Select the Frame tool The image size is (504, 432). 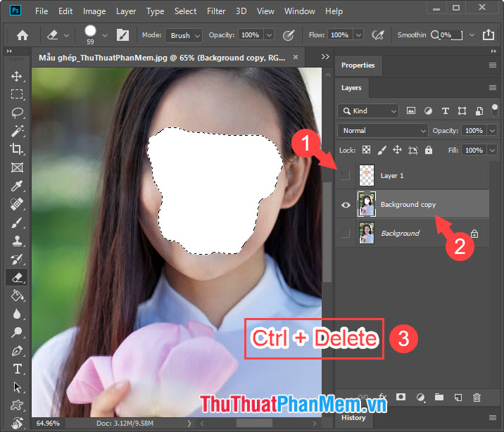[17, 167]
